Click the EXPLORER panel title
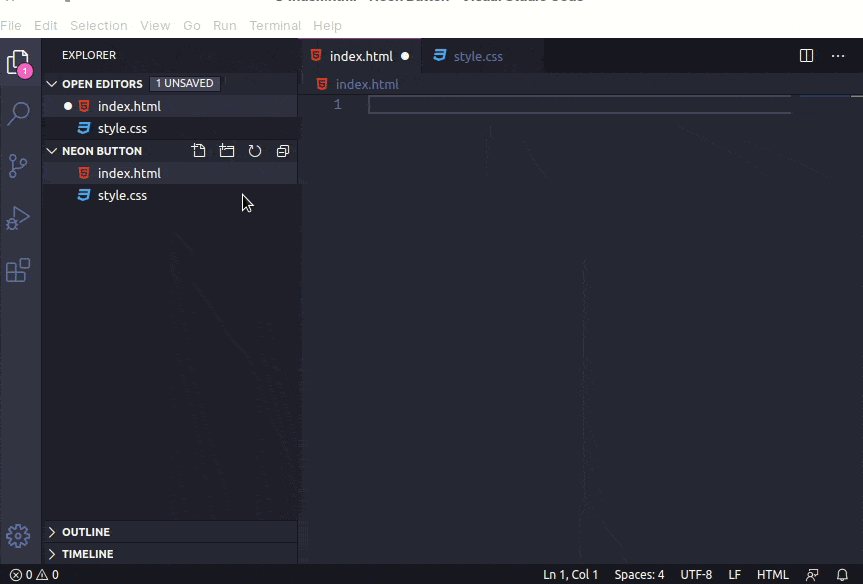The height and width of the screenshot is (584, 863). 89,55
